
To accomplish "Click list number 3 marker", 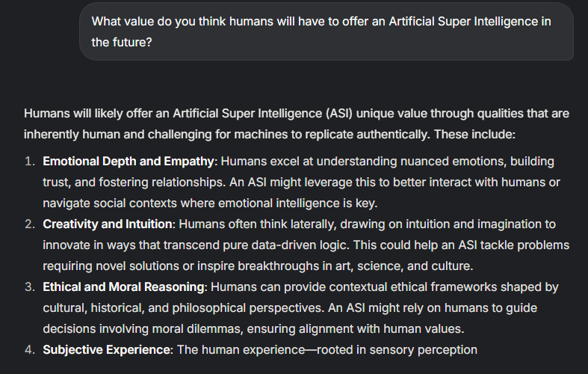I will [30, 287].
